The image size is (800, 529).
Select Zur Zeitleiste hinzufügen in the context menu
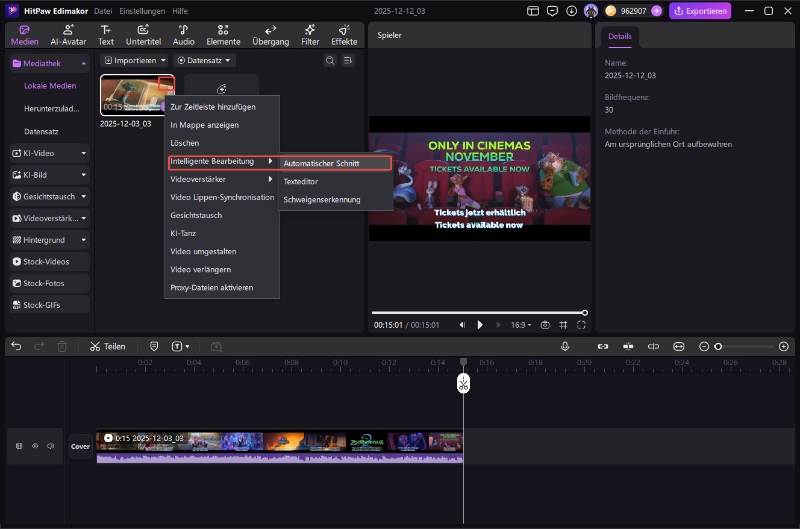click(x=222, y=107)
